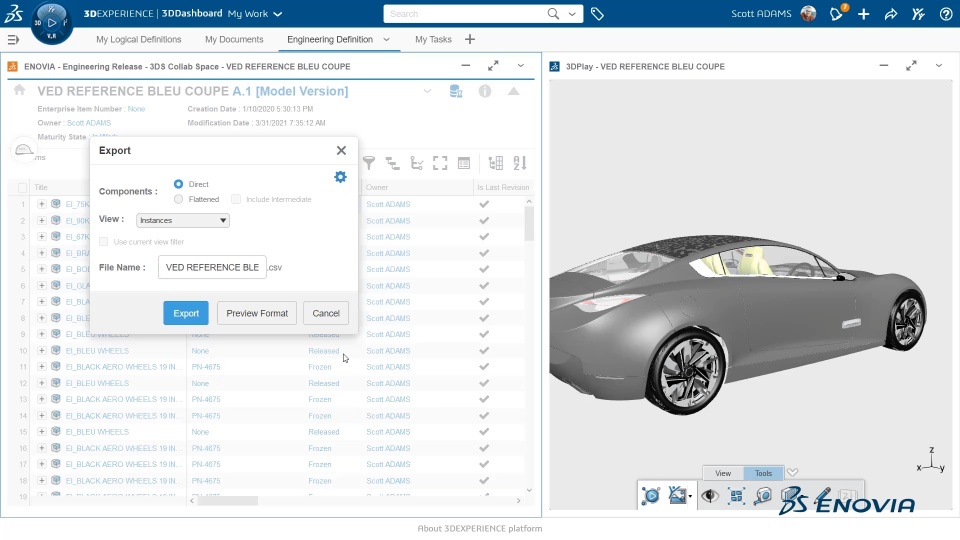Click the horizontal scrollbar of the table
960x540 pixels.
227,501
